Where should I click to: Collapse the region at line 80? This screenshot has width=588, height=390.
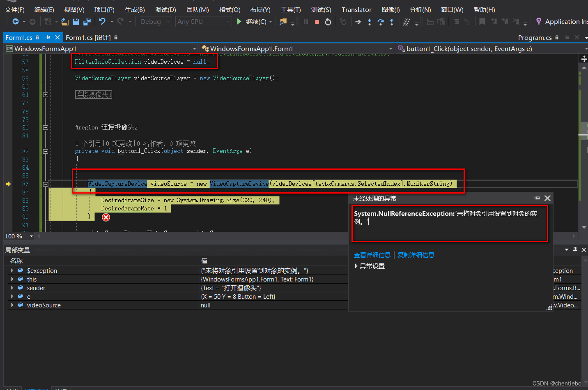point(46,128)
